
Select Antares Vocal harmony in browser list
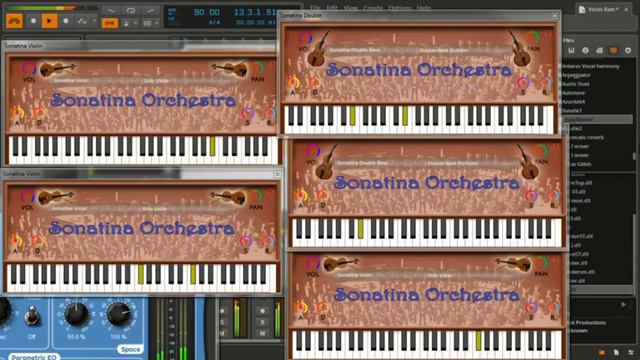591,66
